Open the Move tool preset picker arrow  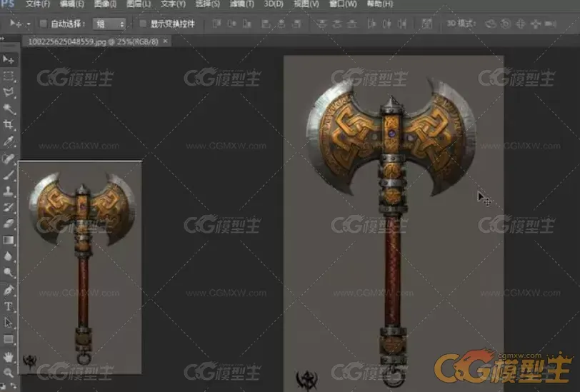coord(29,24)
